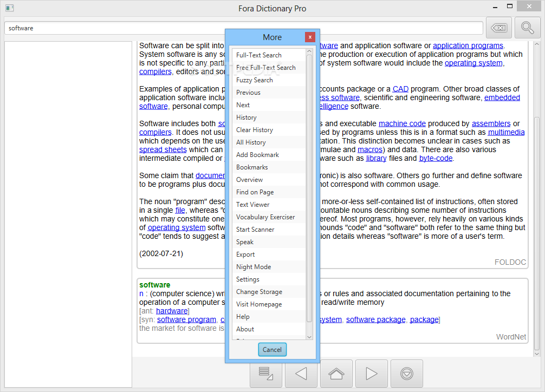545x392 pixels.
Task: Open the list menu icon in bottom toolbar
Action: [266, 374]
